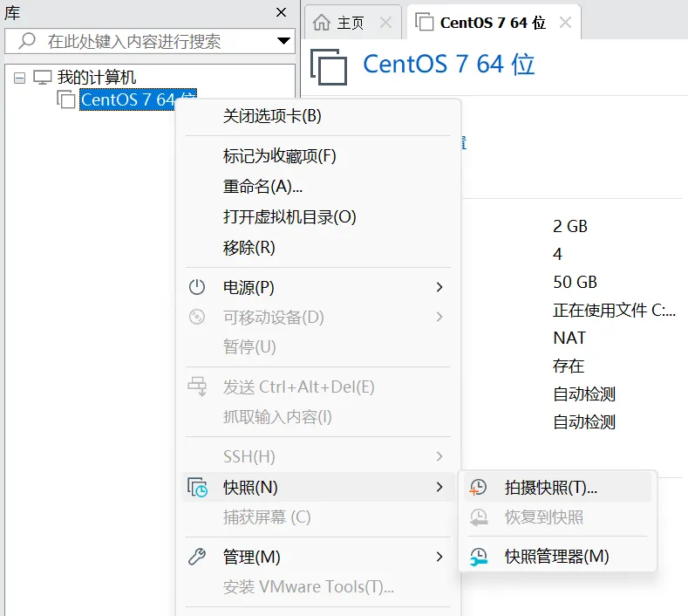Image resolution: width=688 pixels, height=616 pixels.
Task: Click the wrench icon beside 管理(M)
Action: click(197, 557)
